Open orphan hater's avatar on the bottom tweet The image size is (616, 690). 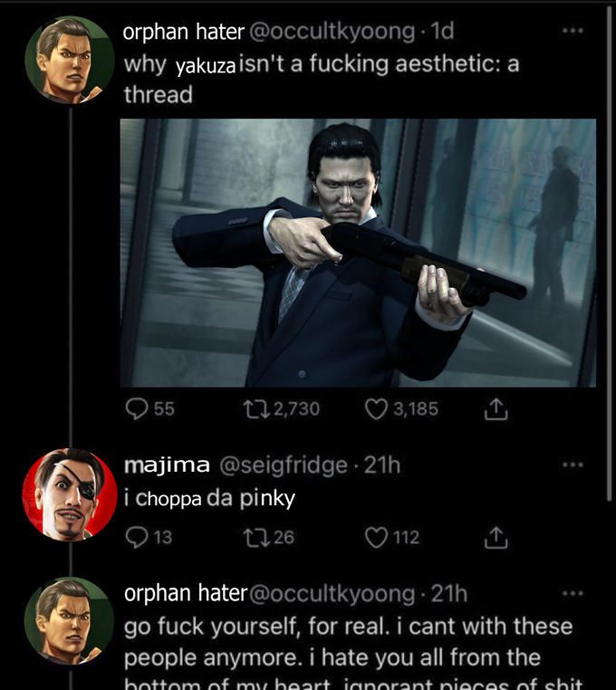click(x=69, y=621)
